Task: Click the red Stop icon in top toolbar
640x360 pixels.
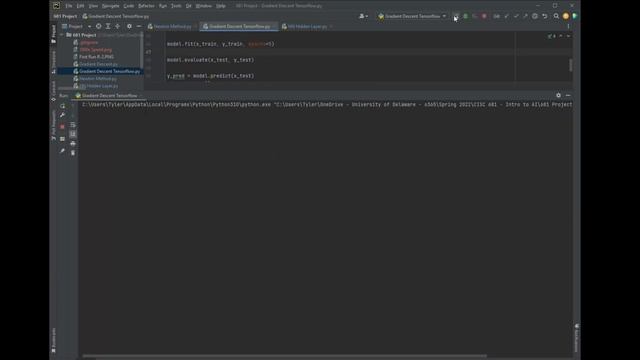Action: (x=484, y=16)
